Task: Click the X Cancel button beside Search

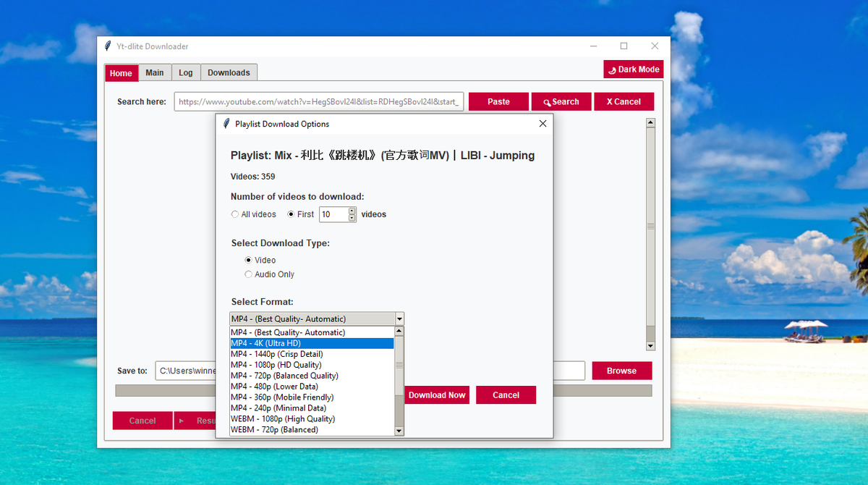Action: point(624,102)
